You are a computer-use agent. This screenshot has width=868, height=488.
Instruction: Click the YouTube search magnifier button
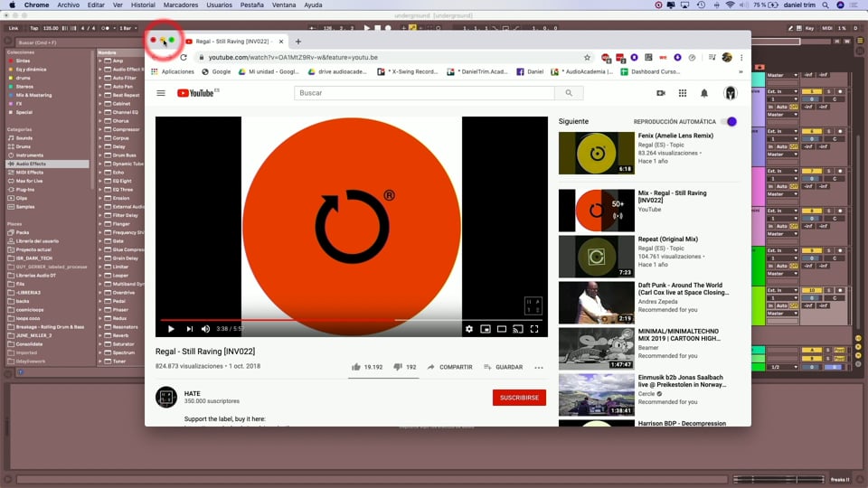[x=569, y=93]
